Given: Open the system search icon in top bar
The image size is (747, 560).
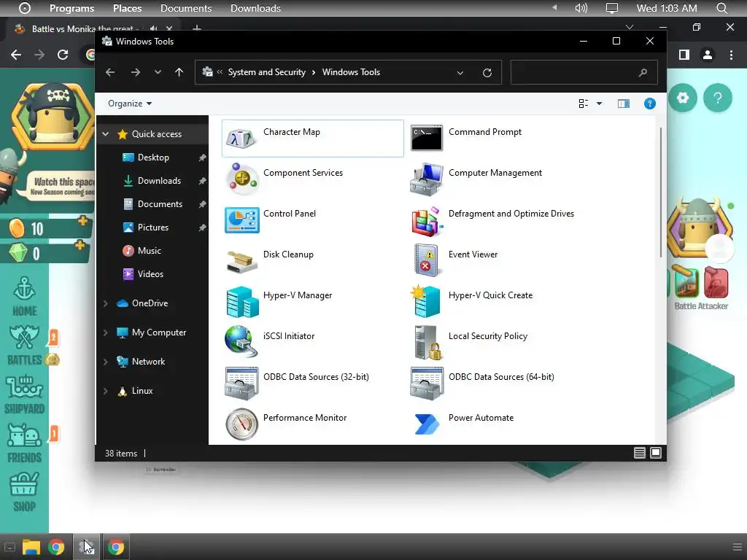Looking at the screenshot, I should [x=722, y=8].
